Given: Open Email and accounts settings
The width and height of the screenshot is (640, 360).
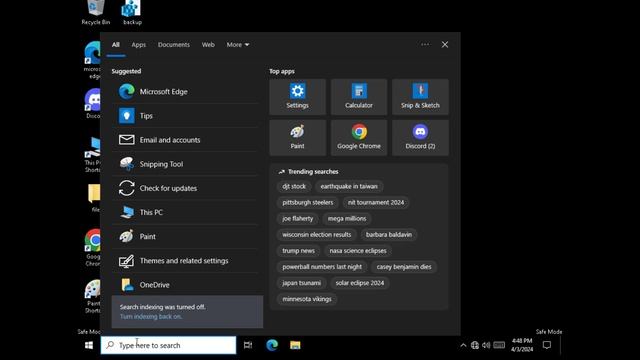Looking at the screenshot, I should pyautogui.click(x=185, y=140).
